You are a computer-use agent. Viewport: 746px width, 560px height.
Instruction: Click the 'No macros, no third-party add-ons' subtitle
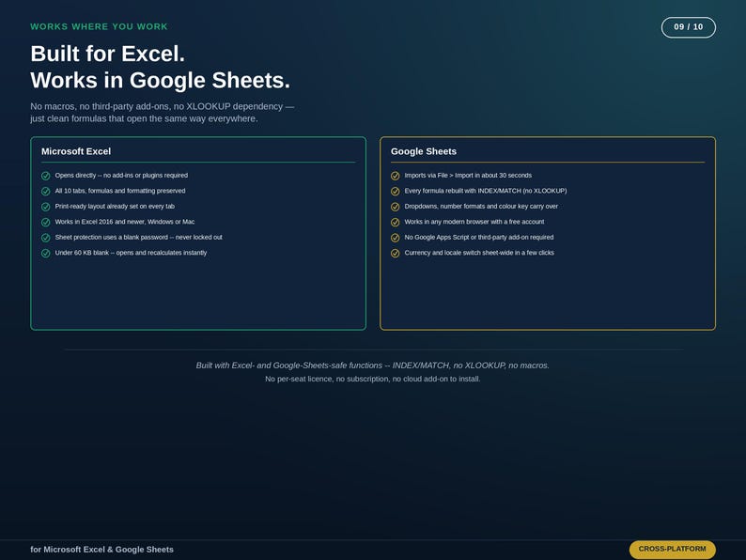(x=163, y=113)
